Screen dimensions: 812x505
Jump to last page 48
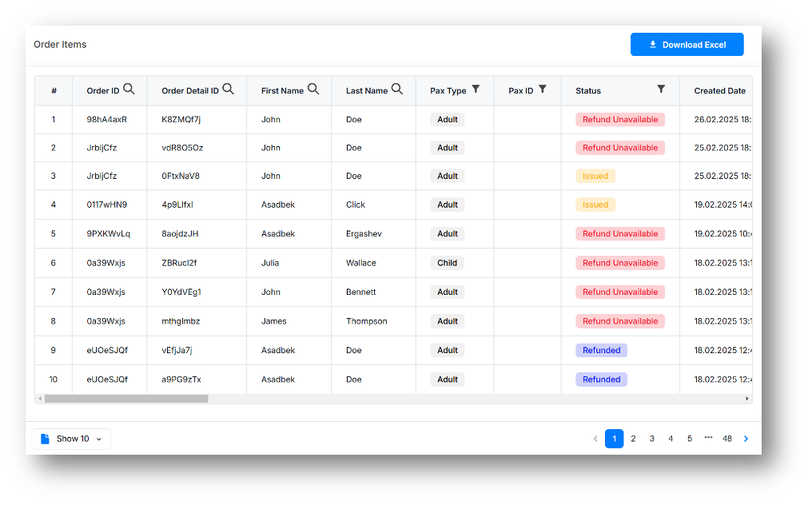tap(727, 439)
